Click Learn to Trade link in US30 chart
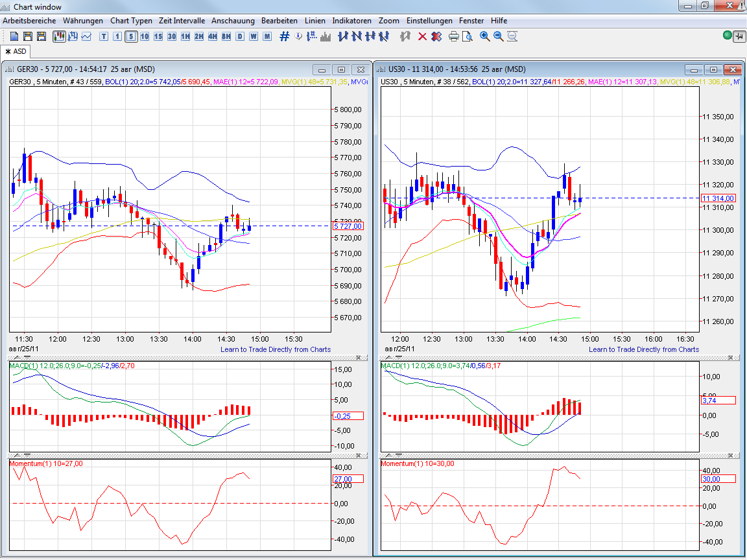This screenshot has width=747, height=560. 643,349
